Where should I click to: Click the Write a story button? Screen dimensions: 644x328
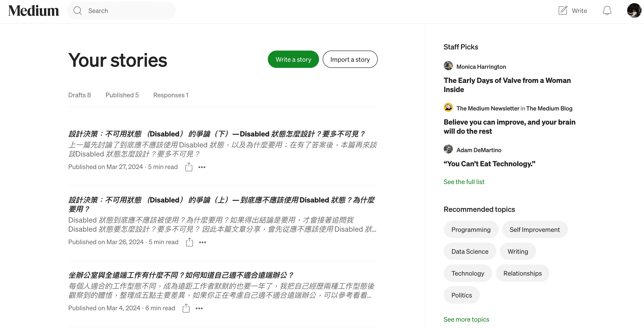[293, 59]
